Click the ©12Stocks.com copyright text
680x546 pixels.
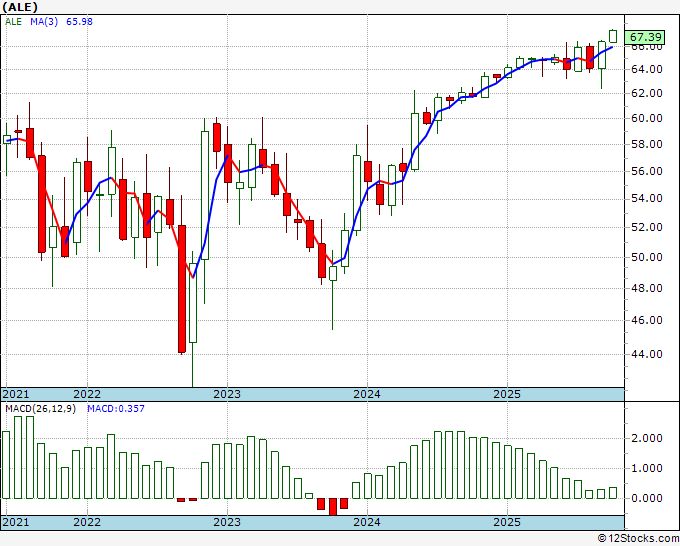(638, 539)
